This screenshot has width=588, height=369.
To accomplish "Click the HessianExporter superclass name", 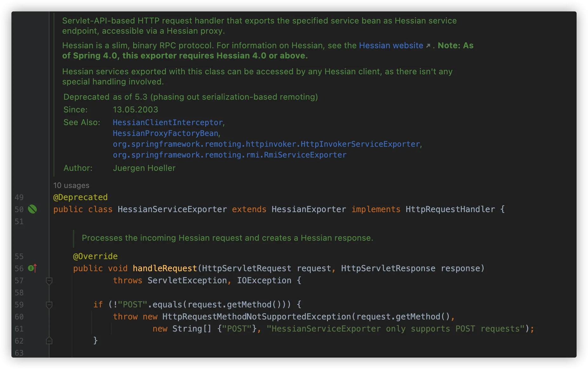I will point(309,209).
